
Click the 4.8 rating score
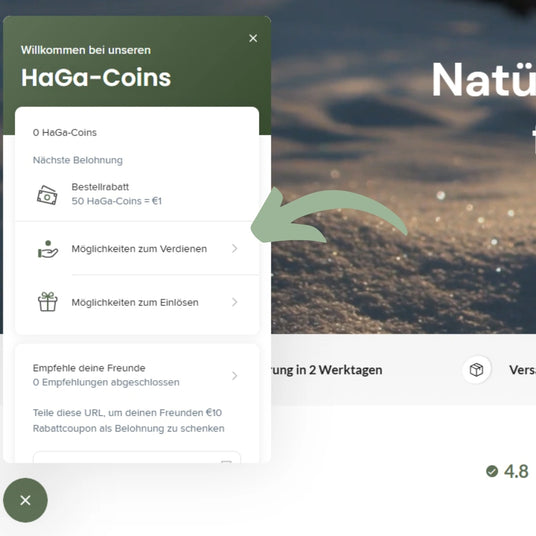pos(516,471)
